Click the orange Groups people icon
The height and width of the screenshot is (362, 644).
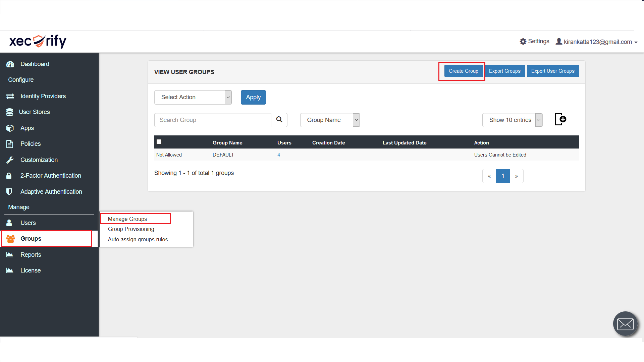11,239
